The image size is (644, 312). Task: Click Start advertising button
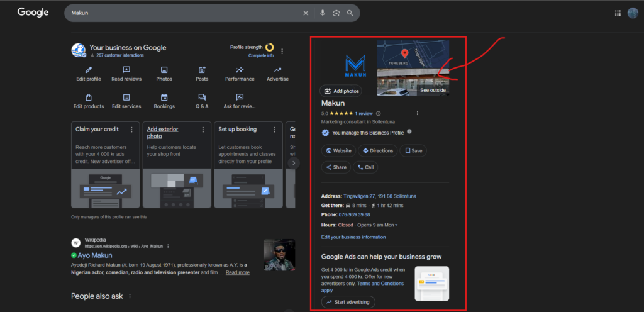pyautogui.click(x=348, y=303)
